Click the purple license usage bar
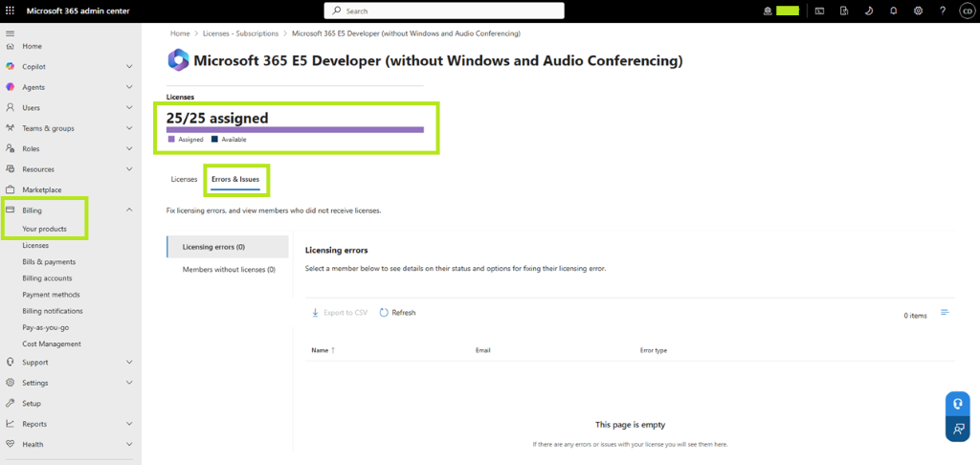 point(295,129)
